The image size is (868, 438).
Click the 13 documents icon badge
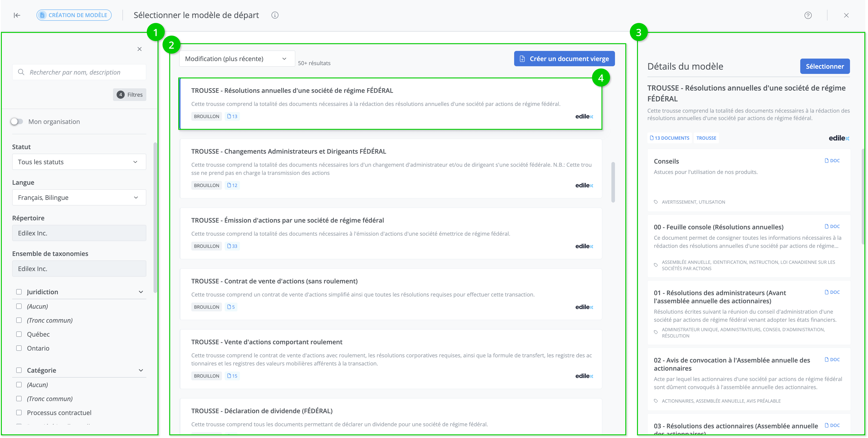click(x=669, y=138)
